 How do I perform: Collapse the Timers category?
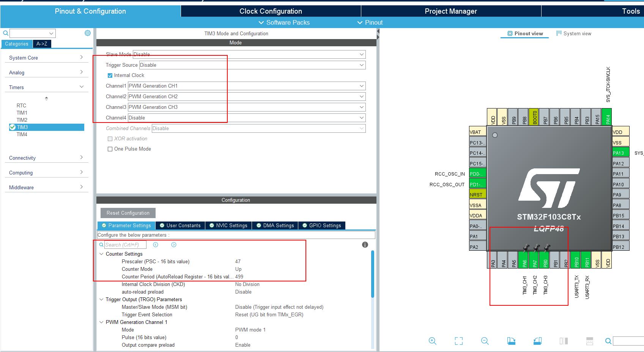pos(46,87)
